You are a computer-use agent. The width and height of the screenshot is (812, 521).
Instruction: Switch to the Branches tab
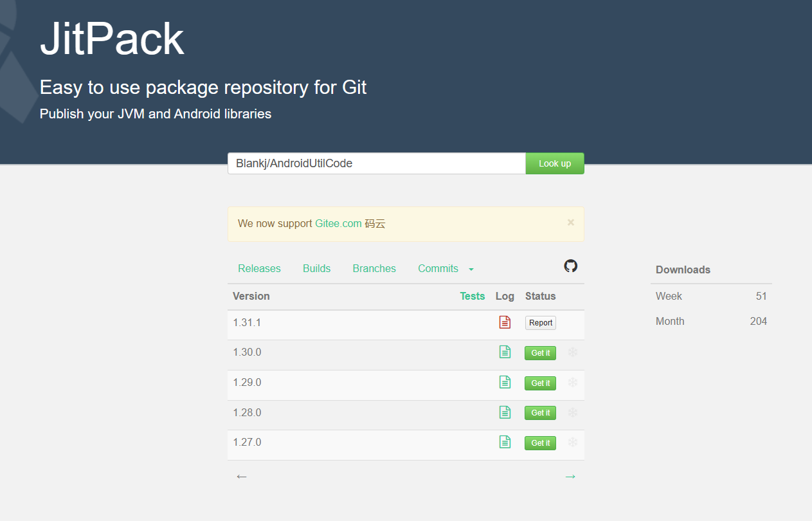pyautogui.click(x=374, y=269)
